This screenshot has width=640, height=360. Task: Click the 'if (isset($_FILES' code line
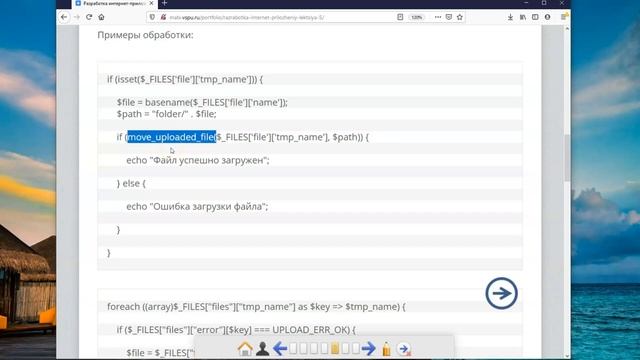coord(185,79)
